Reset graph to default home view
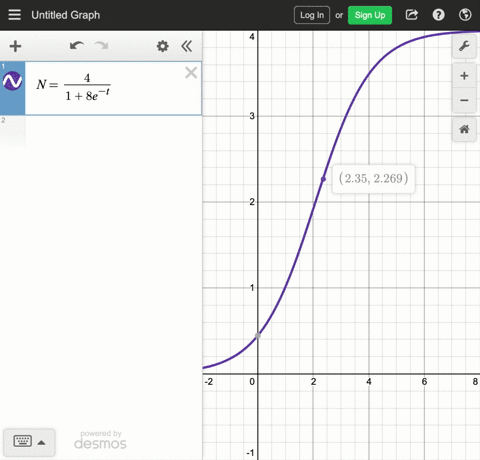 [x=464, y=129]
